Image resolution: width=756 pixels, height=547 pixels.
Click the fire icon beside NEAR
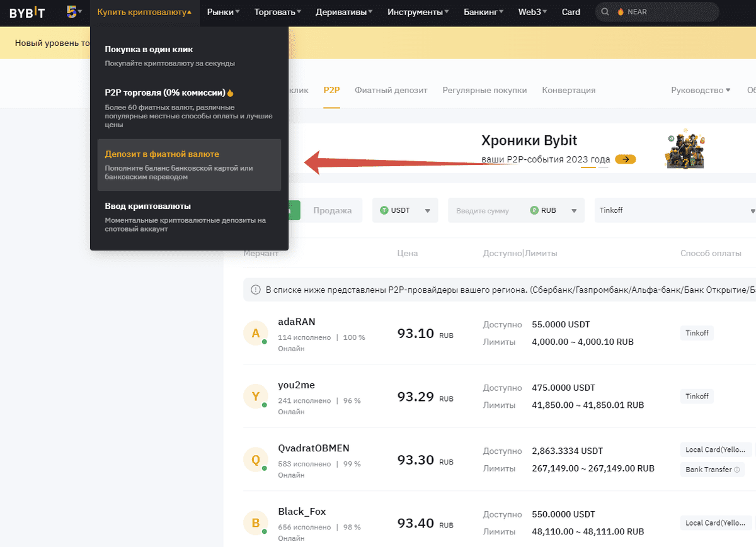(x=621, y=12)
